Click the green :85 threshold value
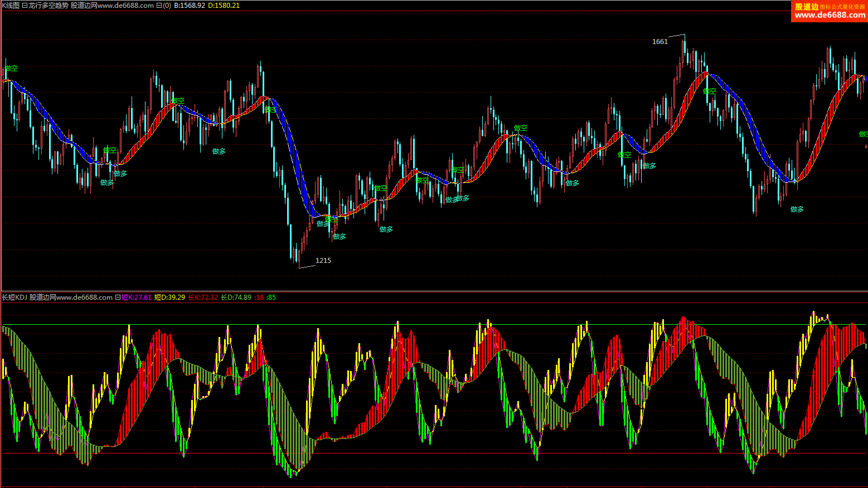The height and width of the screenshot is (488, 868). (x=271, y=297)
